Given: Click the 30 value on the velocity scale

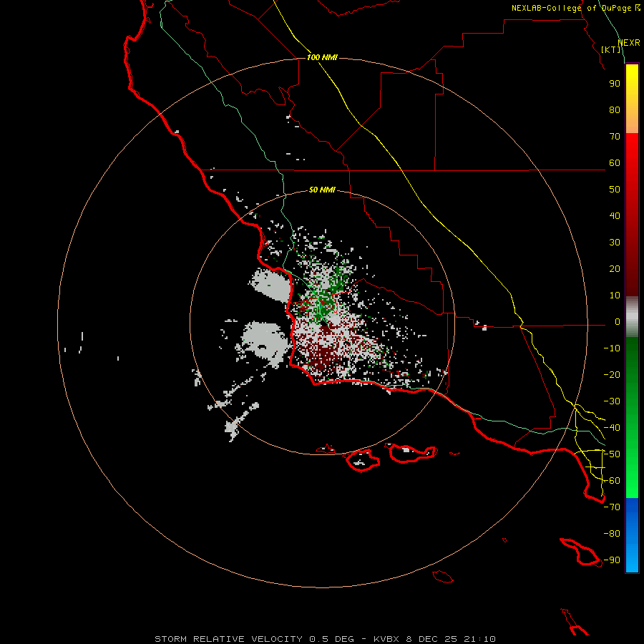Looking at the screenshot, I should click(x=615, y=243).
